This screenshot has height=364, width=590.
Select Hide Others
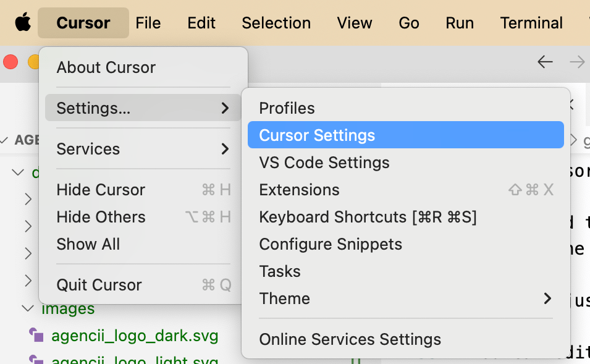(143, 217)
